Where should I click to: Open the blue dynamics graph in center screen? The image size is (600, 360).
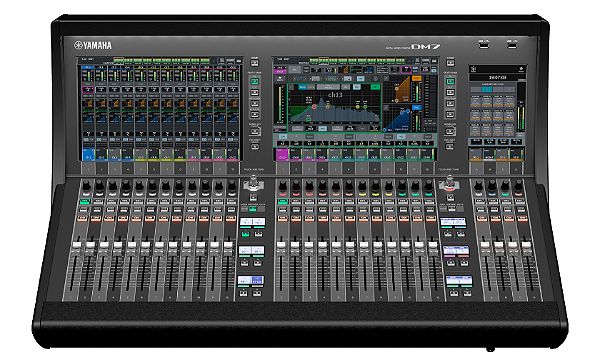pos(397,119)
